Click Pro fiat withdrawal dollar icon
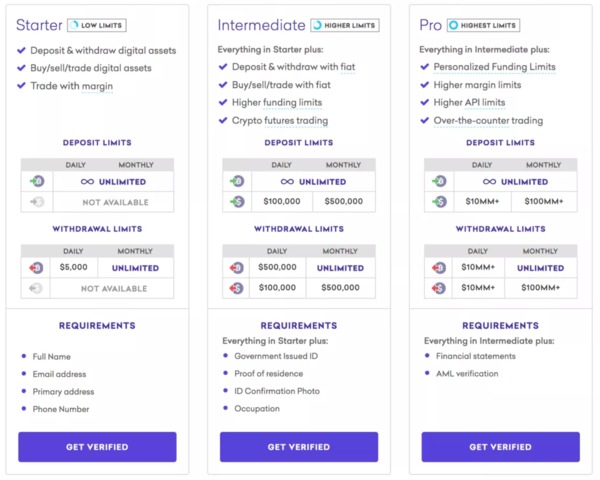 coord(439,288)
